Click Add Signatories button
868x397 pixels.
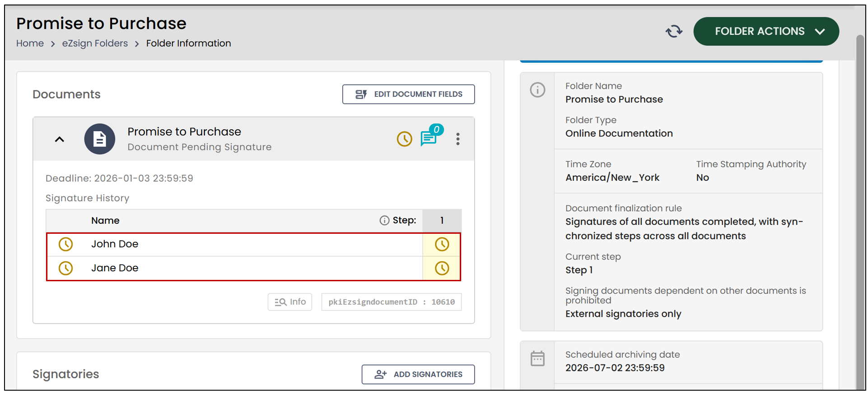[418, 374]
